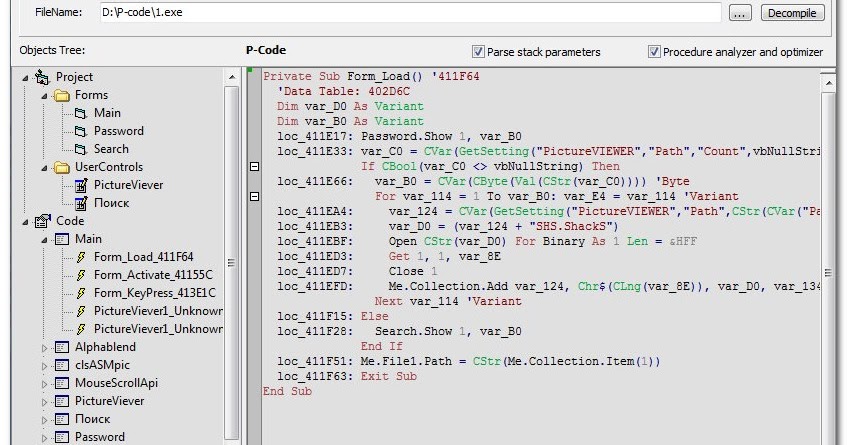Select the Main form in Forms
This screenshot has width=847, height=445.
tap(107, 113)
